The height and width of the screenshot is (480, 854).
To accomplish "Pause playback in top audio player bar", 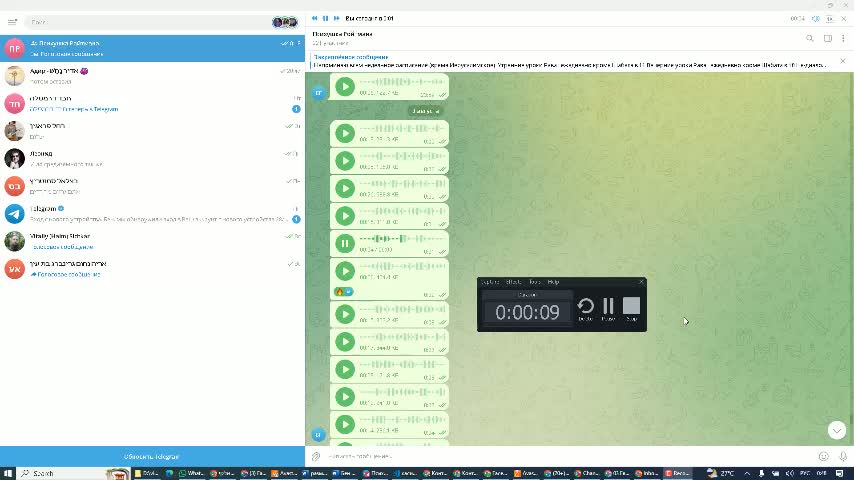I will [x=325, y=18].
